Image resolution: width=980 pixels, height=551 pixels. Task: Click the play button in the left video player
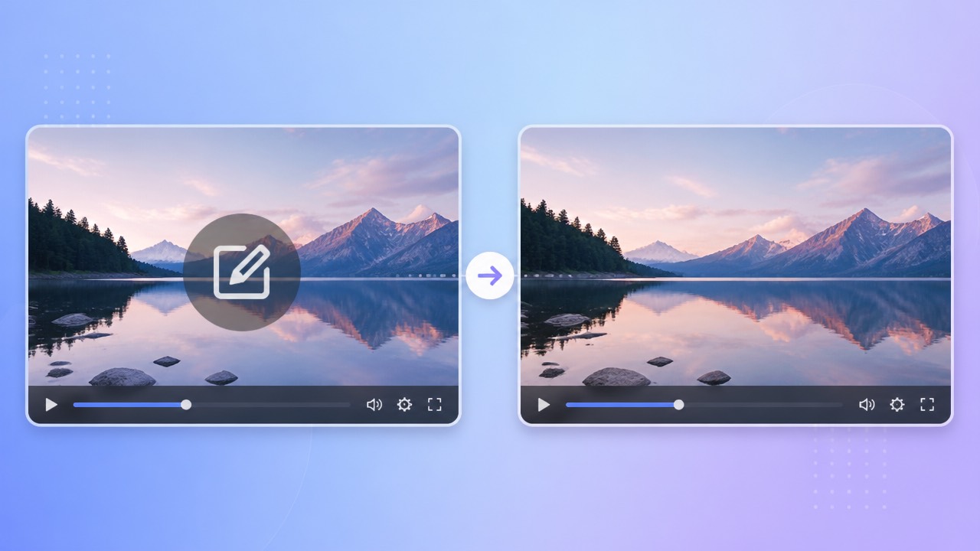coord(51,405)
